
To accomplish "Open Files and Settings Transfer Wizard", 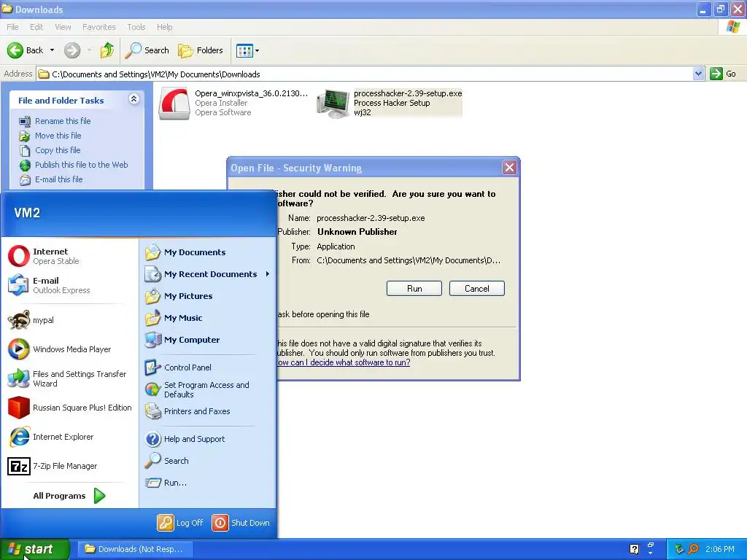I will tap(69, 378).
